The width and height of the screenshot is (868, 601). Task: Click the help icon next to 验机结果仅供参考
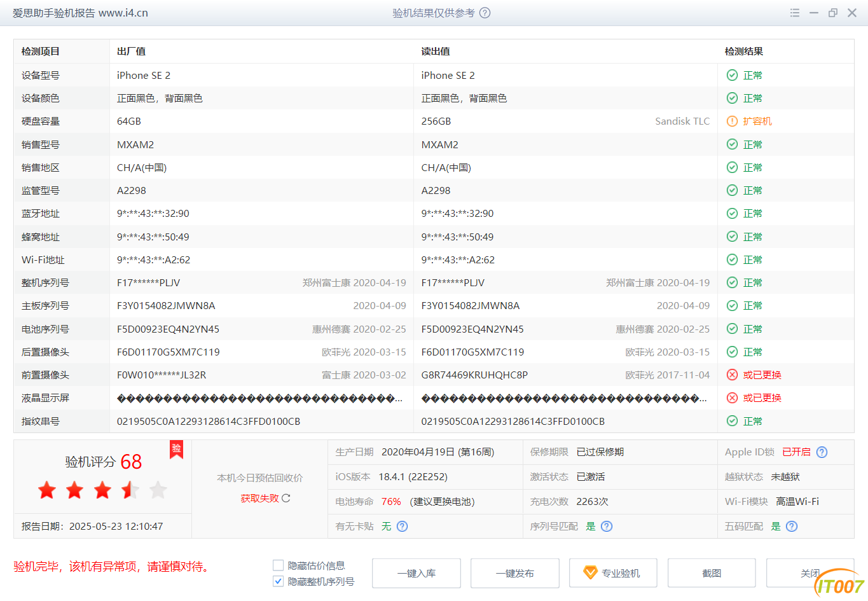click(485, 13)
